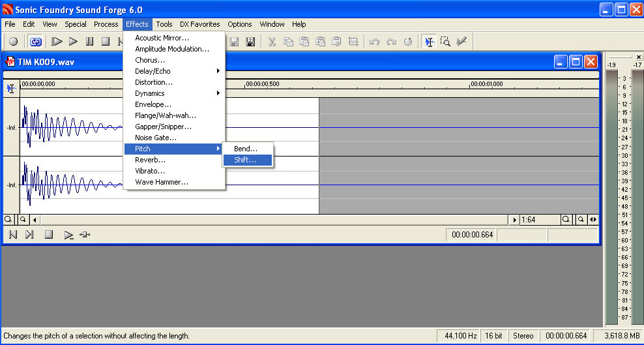Screen dimensions: 644x345
Task: Click the larger level zoom magnifier at bottom left
Action: click(8, 220)
